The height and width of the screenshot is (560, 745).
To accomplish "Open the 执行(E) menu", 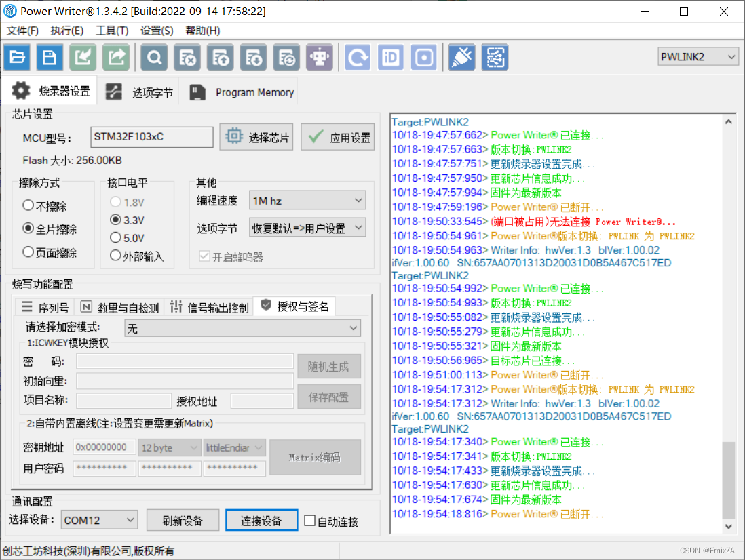I will (x=67, y=31).
